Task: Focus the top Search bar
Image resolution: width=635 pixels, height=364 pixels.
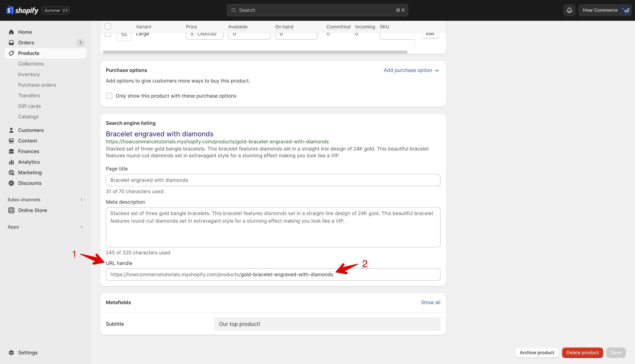Action: pyautogui.click(x=317, y=10)
